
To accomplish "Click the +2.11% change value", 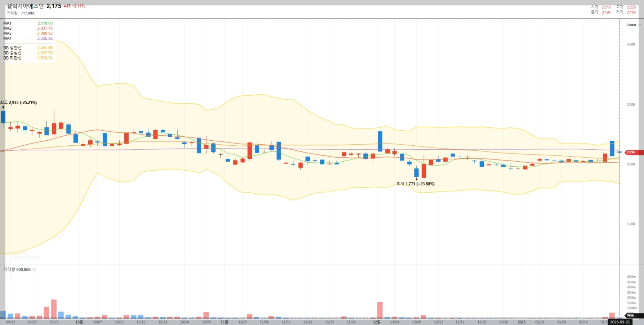I will point(79,6).
